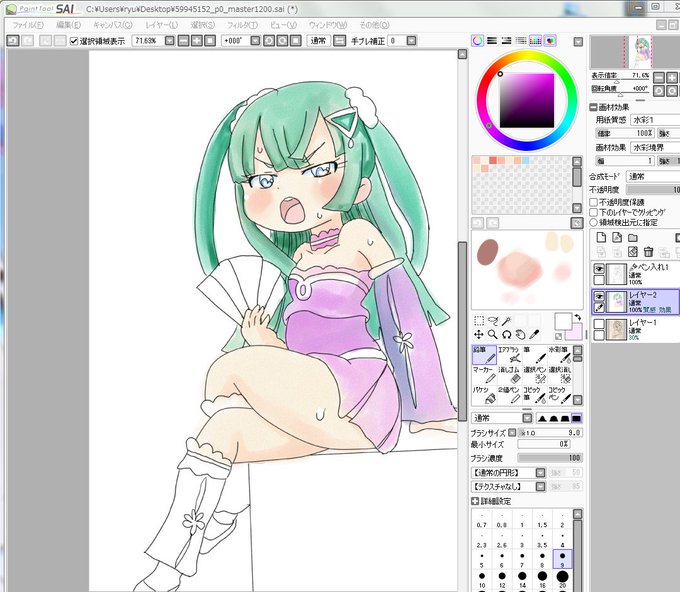The image size is (680, 592).
Task: Open the 【テクスチャなし】 texture dropdown
Action: [x=540, y=487]
